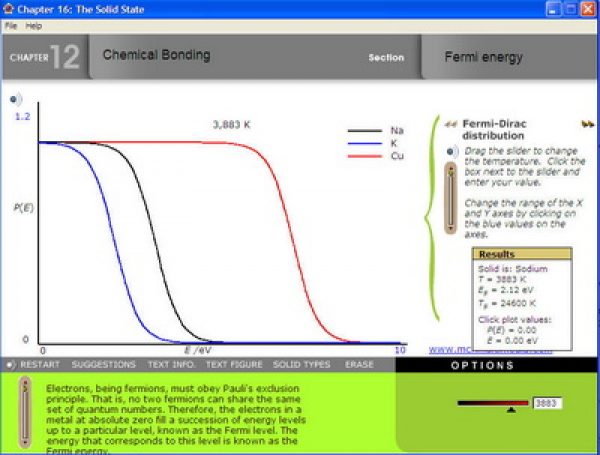The width and height of the screenshot is (600, 455).
Task: Minimize the Chapter 16 window
Action: (552, 9)
